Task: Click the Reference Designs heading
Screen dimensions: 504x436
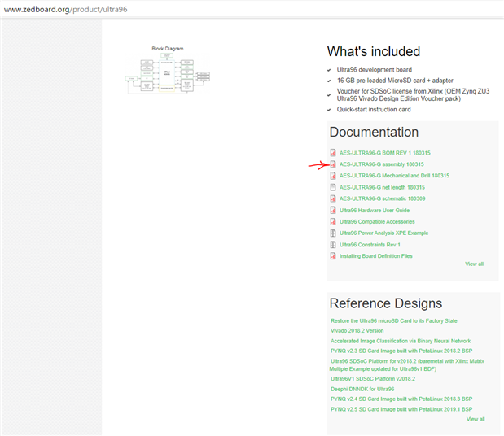Action: [386, 303]
